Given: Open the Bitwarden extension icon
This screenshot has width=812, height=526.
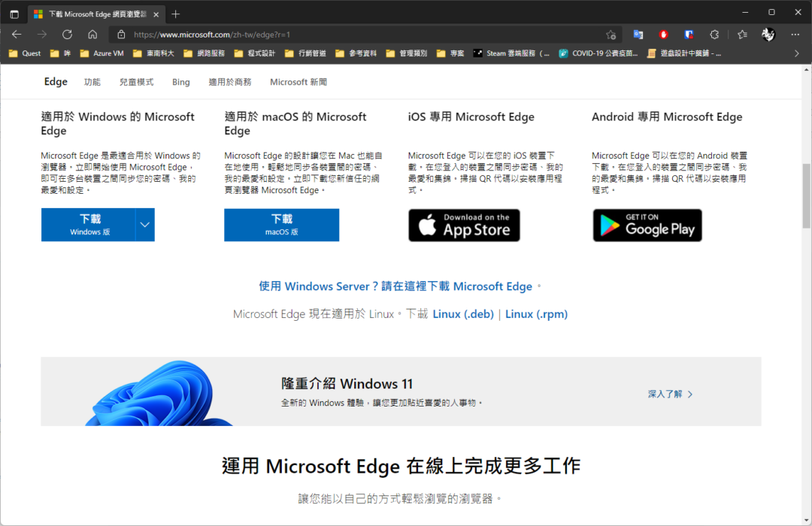Looking at the screenshot, I should click(689, 35).
